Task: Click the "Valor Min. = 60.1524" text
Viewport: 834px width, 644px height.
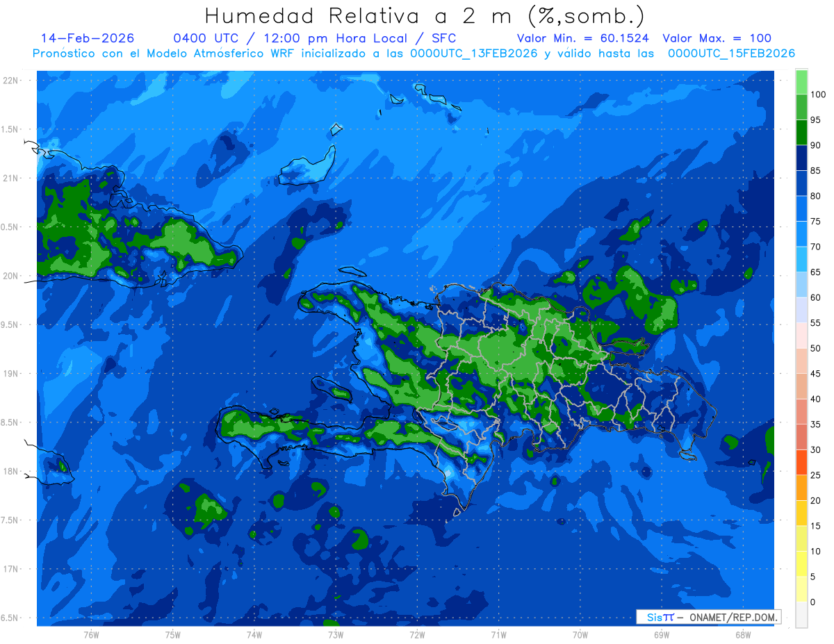Action: (x=582, y=38)
